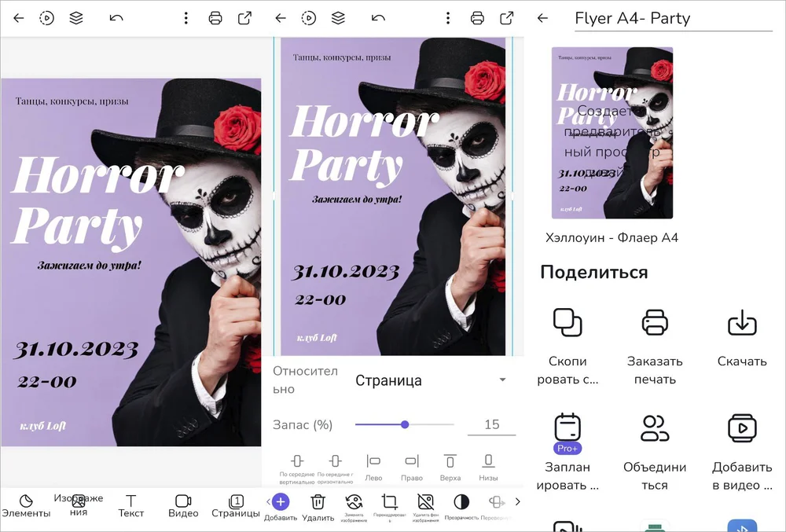
Task: Click the Flyer A4- Party title field
Action: (x=673, y=19)
